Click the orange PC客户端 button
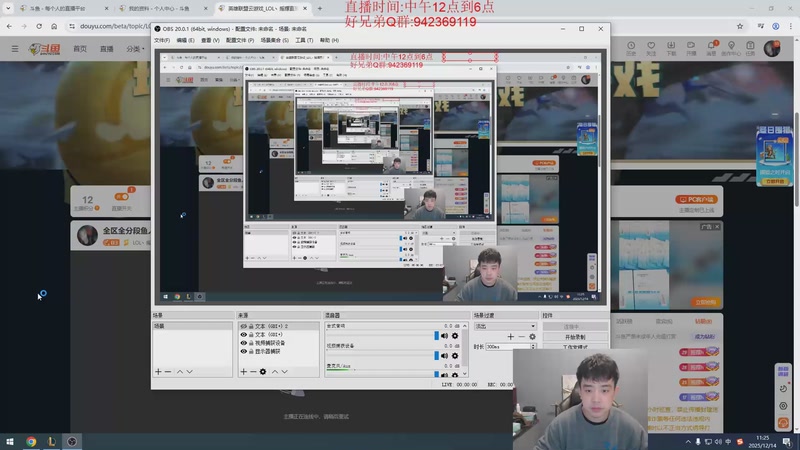Screen dimensions: 800x450 coord(696,199)
